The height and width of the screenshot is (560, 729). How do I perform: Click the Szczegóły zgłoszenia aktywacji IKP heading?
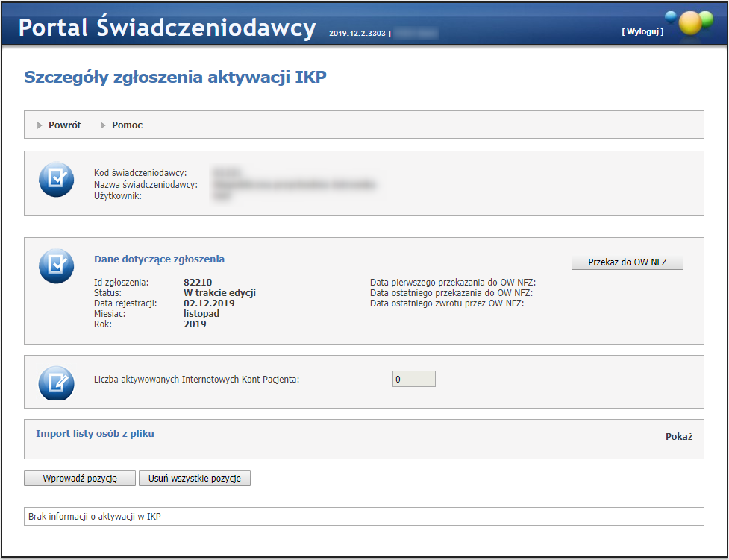(175, 77)
